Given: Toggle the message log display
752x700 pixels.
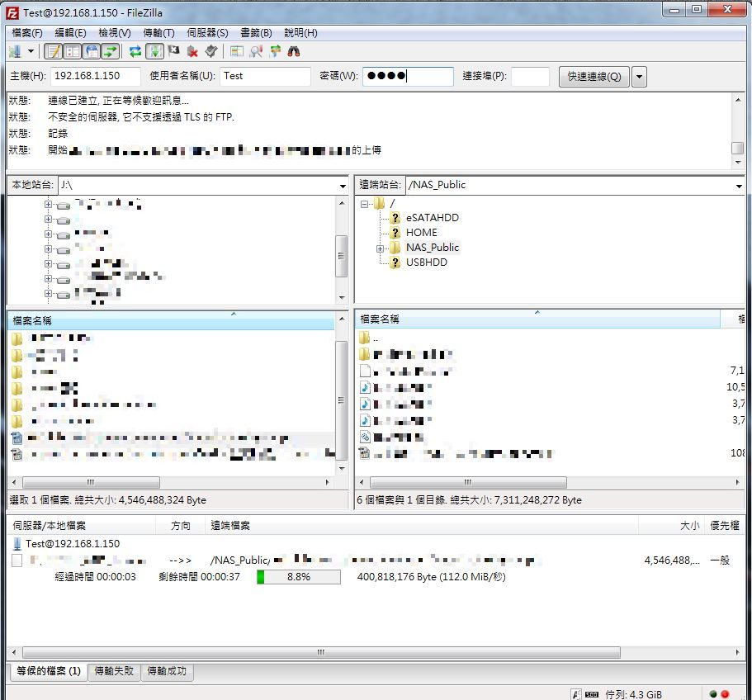Looking at the screenshot, I should (x=53, y=51).
